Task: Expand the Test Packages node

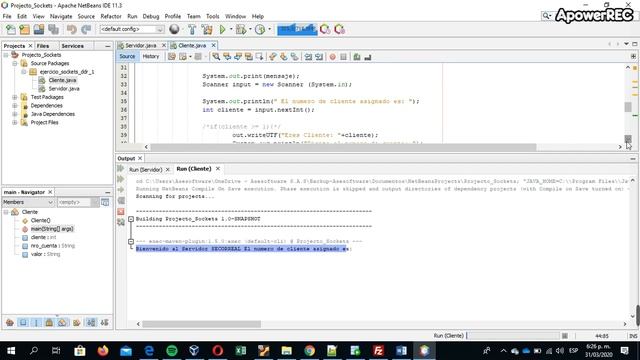Action: (x=15, y=97)
